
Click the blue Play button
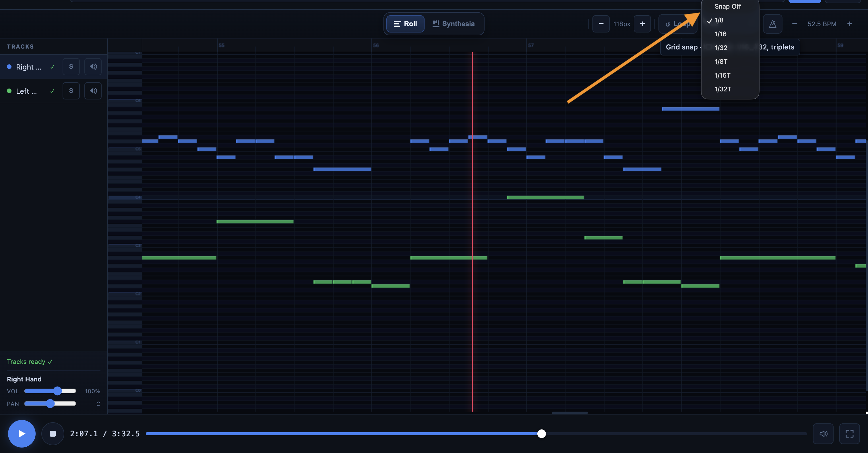pyautogui.click(x=22, y=433)
